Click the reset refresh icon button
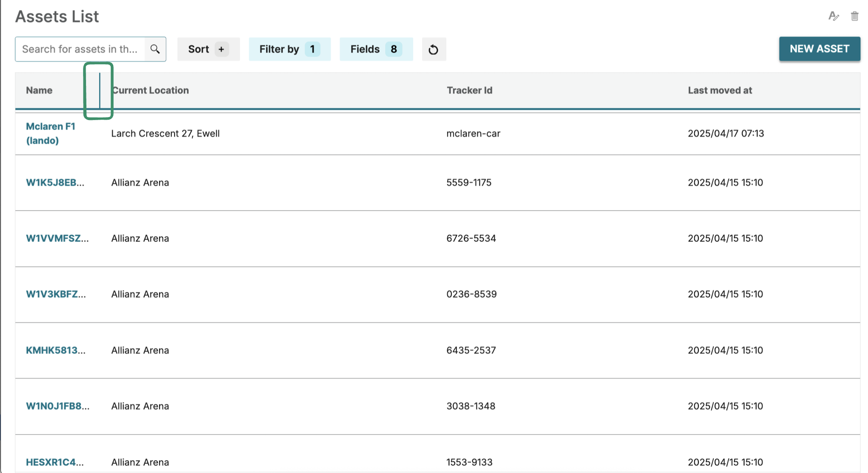This screenshot has height=473, width=868. [x=433, y=49]
